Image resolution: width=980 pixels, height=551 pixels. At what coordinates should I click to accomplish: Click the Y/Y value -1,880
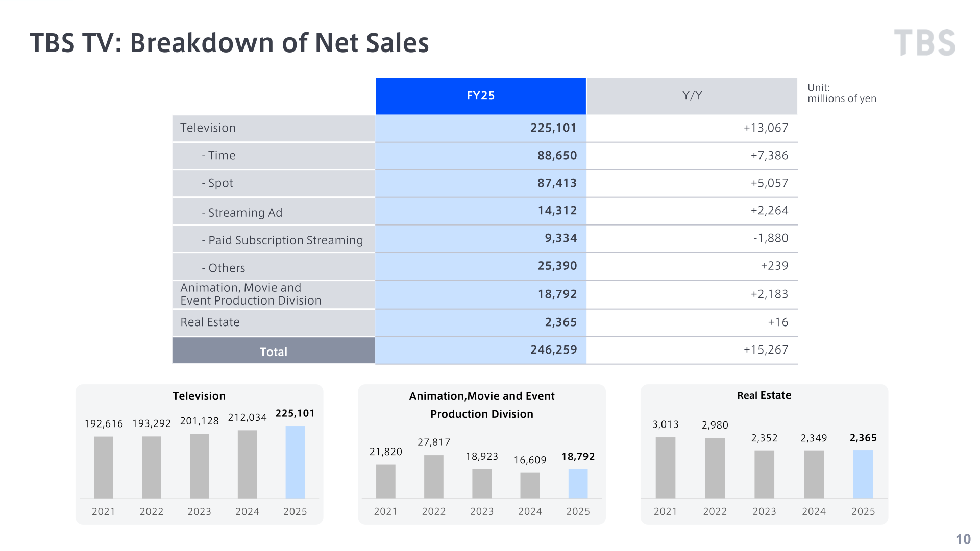771,238
